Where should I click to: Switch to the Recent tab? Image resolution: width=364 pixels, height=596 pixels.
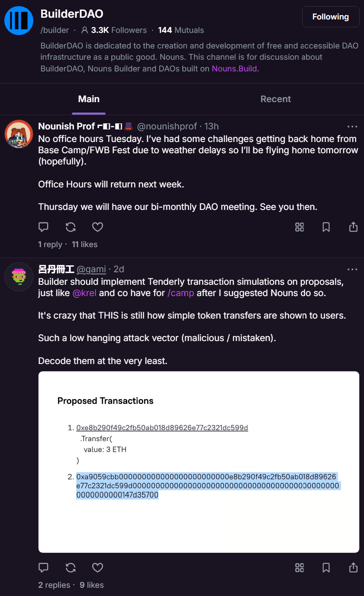(x=276, y=99)
